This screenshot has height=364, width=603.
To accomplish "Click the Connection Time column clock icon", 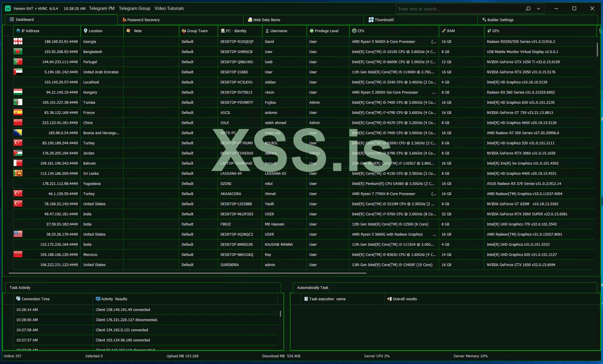I will click(18, 299).
